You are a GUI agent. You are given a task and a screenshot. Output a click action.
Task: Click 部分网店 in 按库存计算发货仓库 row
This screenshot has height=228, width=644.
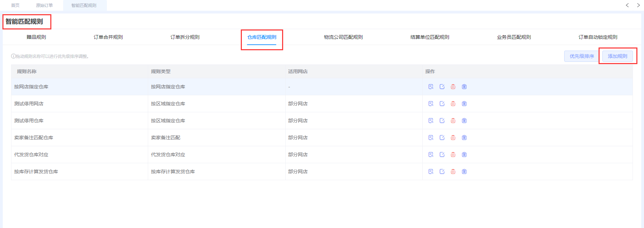click(298, 172)
